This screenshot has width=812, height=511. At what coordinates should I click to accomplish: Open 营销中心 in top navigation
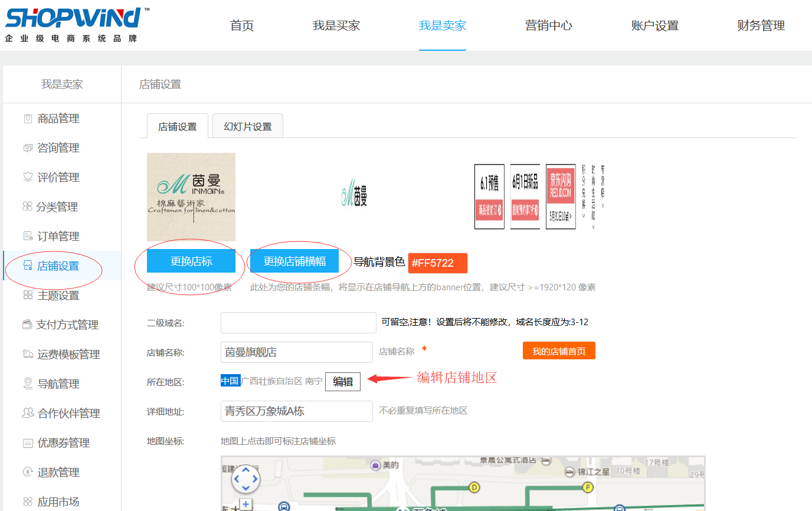(549, 25)
